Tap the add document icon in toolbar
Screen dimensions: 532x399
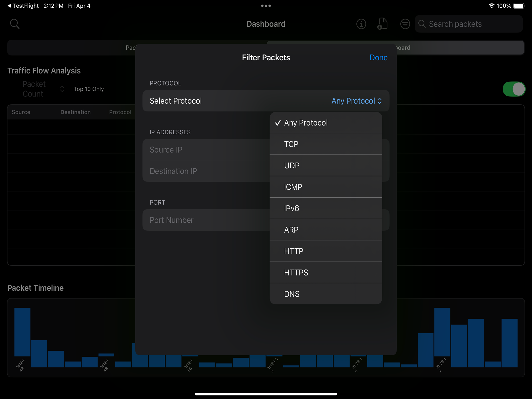[x=382, y=24]
